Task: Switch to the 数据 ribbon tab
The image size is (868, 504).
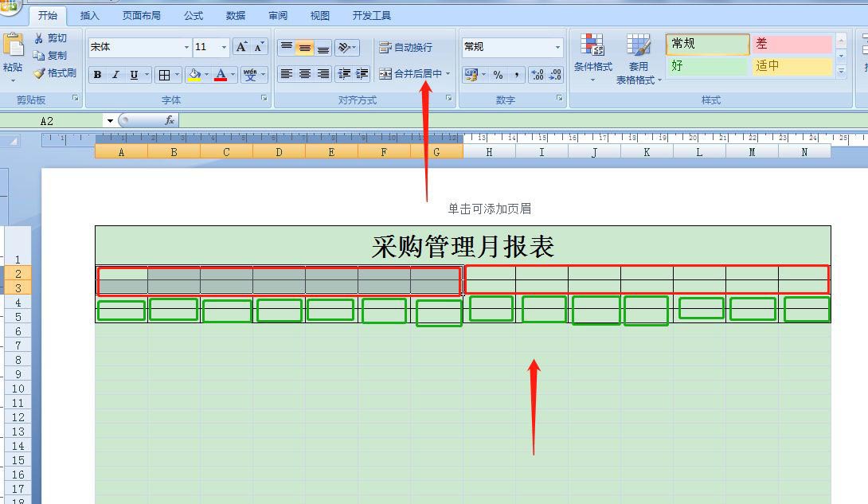Action: click(235, 14)
